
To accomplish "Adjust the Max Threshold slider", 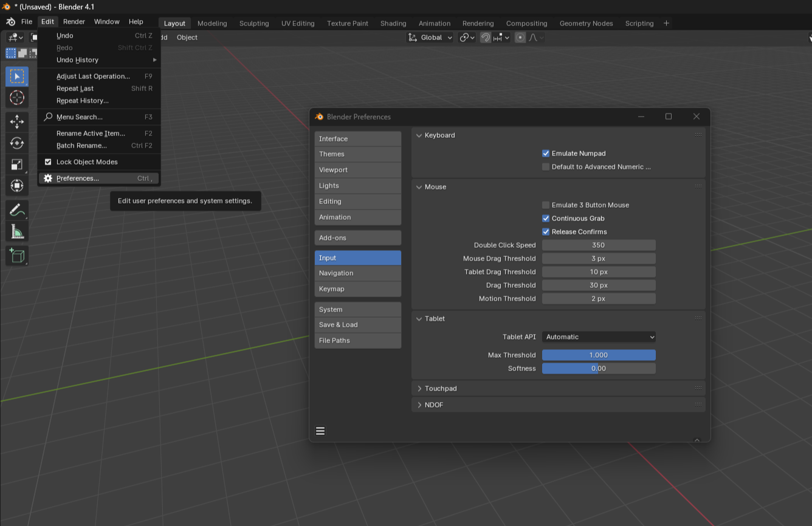I will 599,355.
